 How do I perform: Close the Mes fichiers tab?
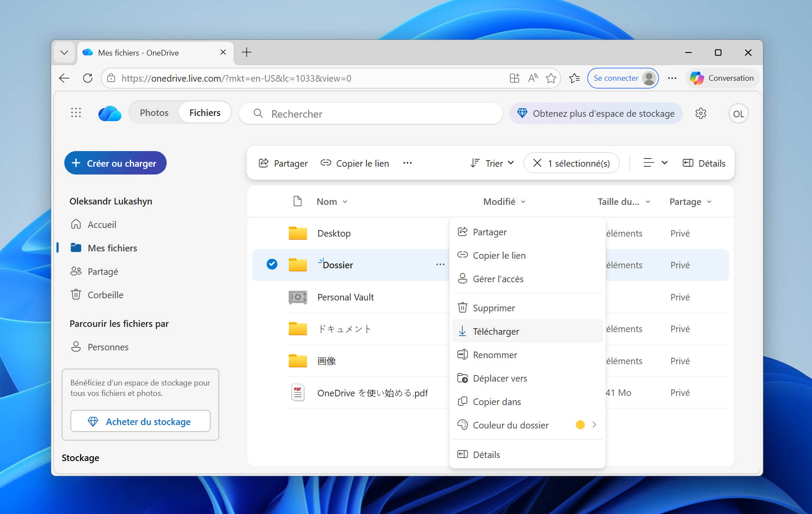[223, 52]
